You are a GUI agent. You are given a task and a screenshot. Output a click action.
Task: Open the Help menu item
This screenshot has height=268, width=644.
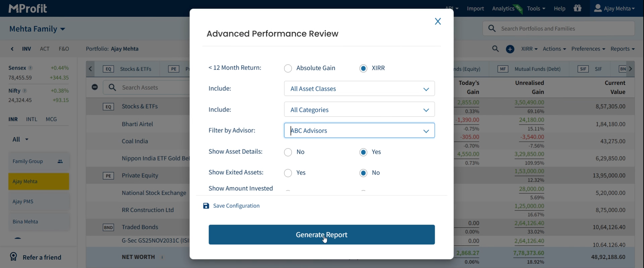tap(559, 8)
